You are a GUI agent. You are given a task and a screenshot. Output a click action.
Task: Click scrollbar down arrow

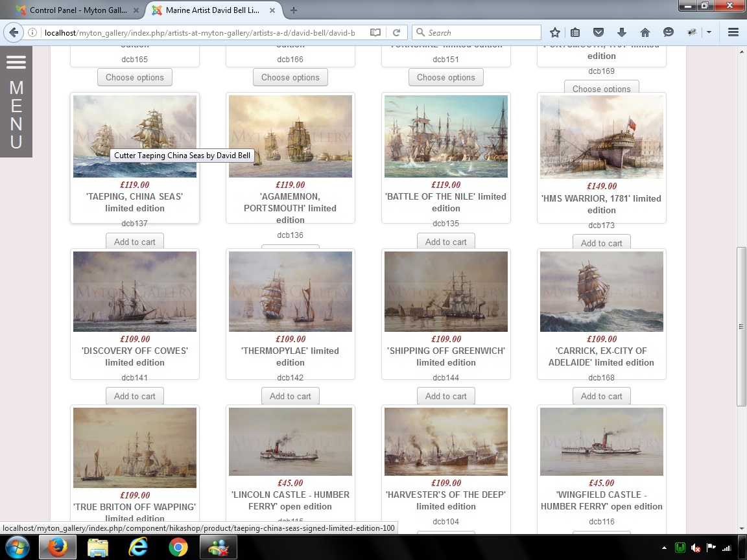click(x=741, y=529)
